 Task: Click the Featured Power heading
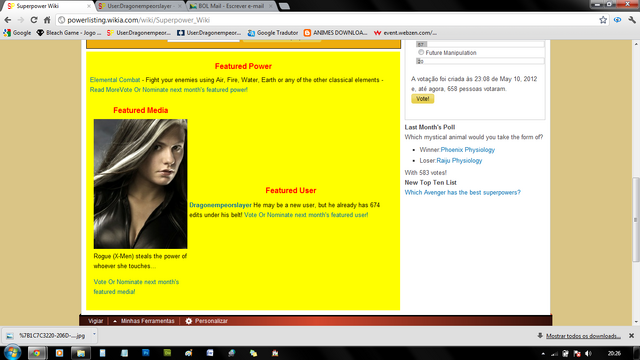click(243, 66)
